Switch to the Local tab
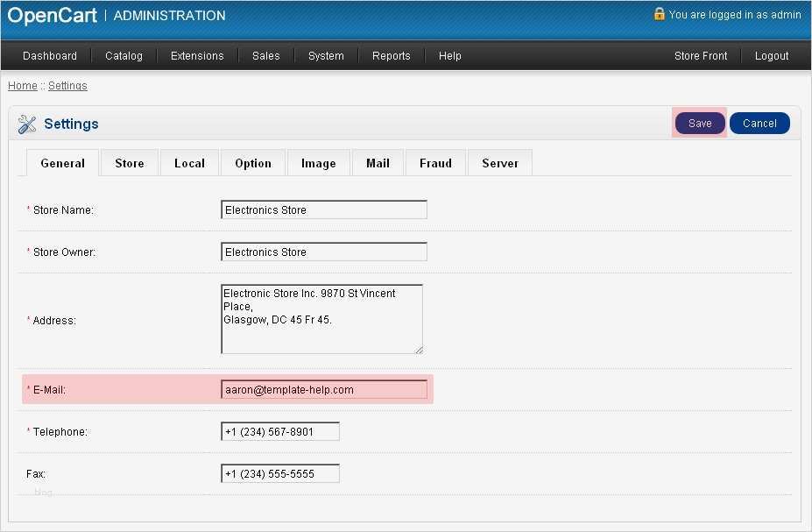This screenshot has width=812, height=532. tap(189, 163)
